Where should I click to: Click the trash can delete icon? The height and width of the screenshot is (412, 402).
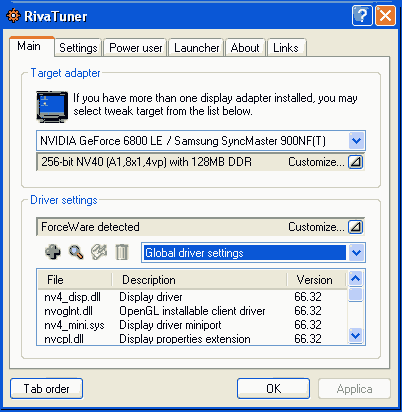(x=122, y=252)
